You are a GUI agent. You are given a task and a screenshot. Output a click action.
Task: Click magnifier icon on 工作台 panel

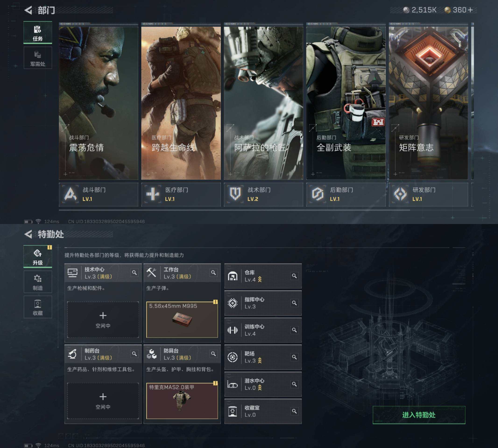click(x=213, y=273)
